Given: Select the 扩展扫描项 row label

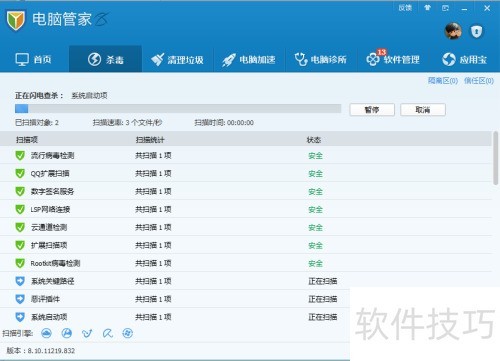Looking at the screenshot, I should coord(49,246).
